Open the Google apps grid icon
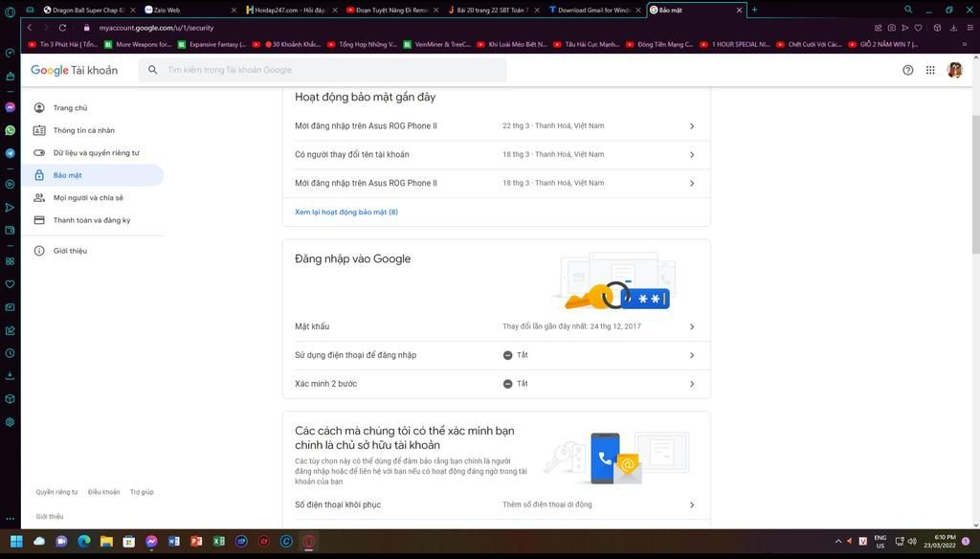 (x=930, y=70)
